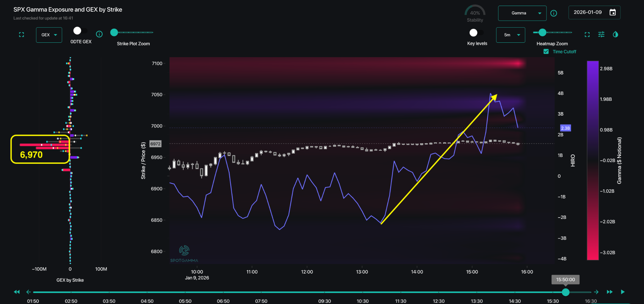Click the 'Last checked for update at 16:41' text
This screenshot has width=644, height=304.
(43, 18)
